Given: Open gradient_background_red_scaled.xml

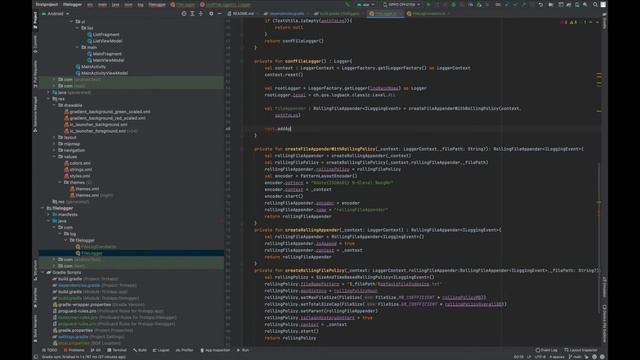Looking at the screenshot, I should click(x=107, y=118).
